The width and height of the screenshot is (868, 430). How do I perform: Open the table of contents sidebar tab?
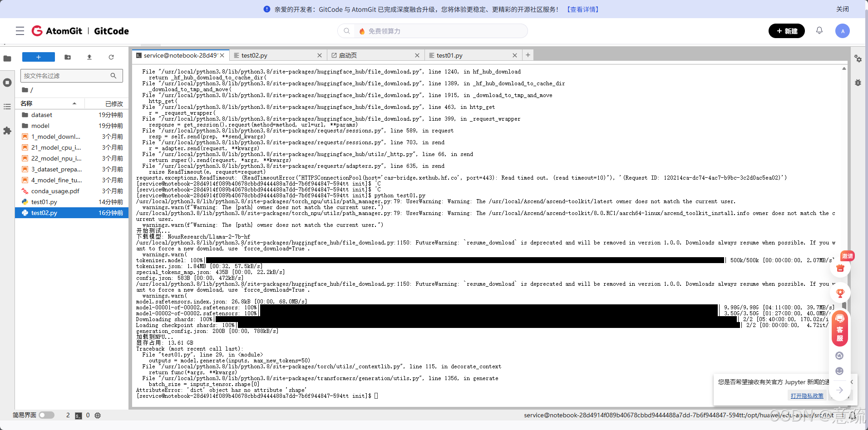tap(7, 107)
